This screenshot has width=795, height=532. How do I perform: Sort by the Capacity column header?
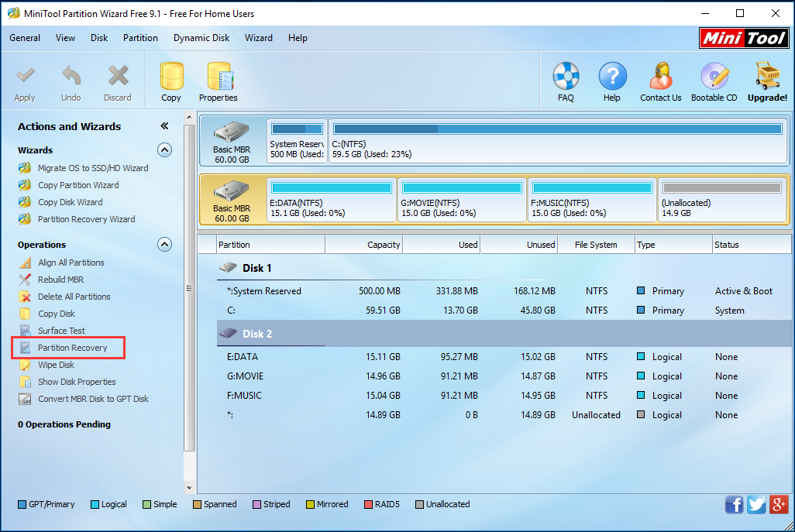point(364,245)
